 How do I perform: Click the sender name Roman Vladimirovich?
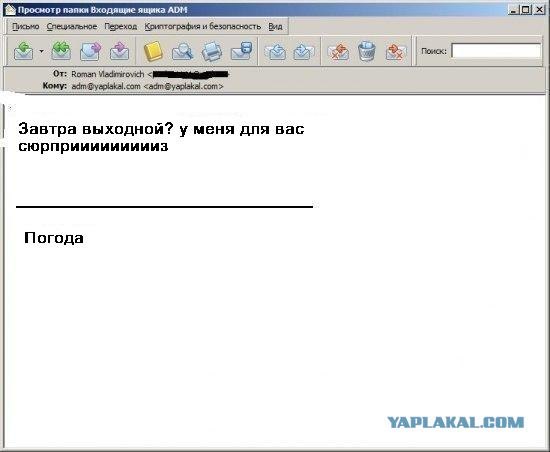tap(107, 74)
